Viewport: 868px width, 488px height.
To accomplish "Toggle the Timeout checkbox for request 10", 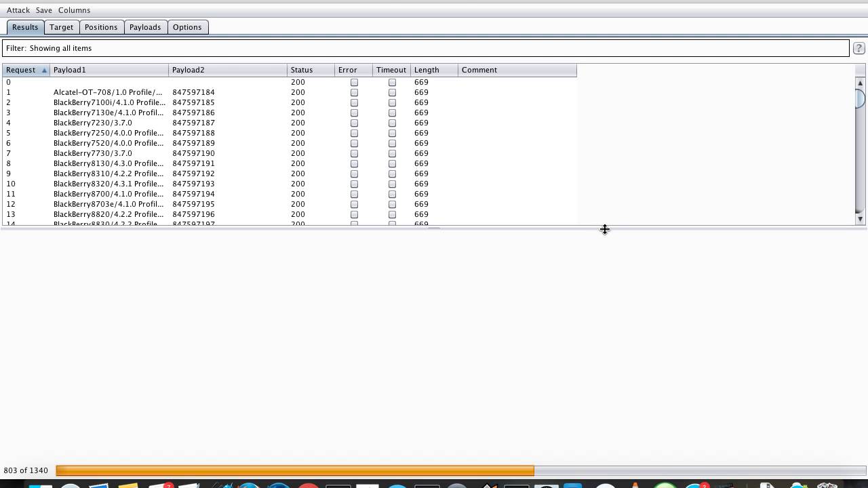I will point(392,184).
